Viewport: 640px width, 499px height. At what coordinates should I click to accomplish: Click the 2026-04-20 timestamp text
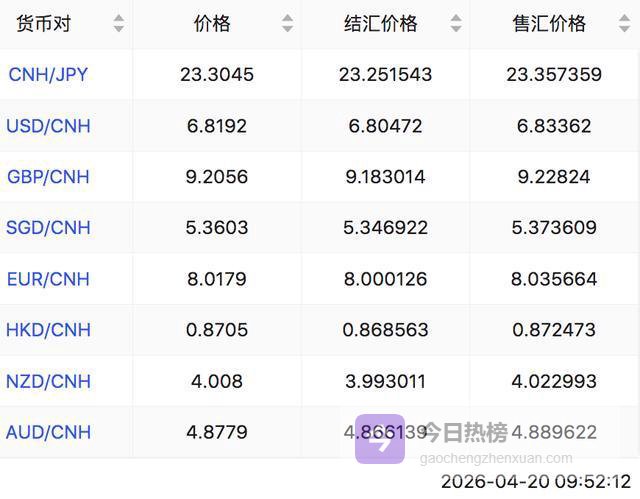coord(535,482)
